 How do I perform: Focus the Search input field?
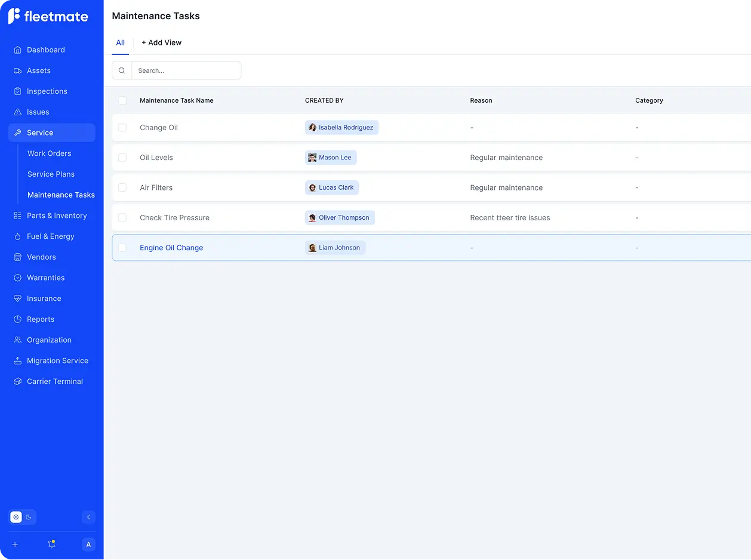186,70
